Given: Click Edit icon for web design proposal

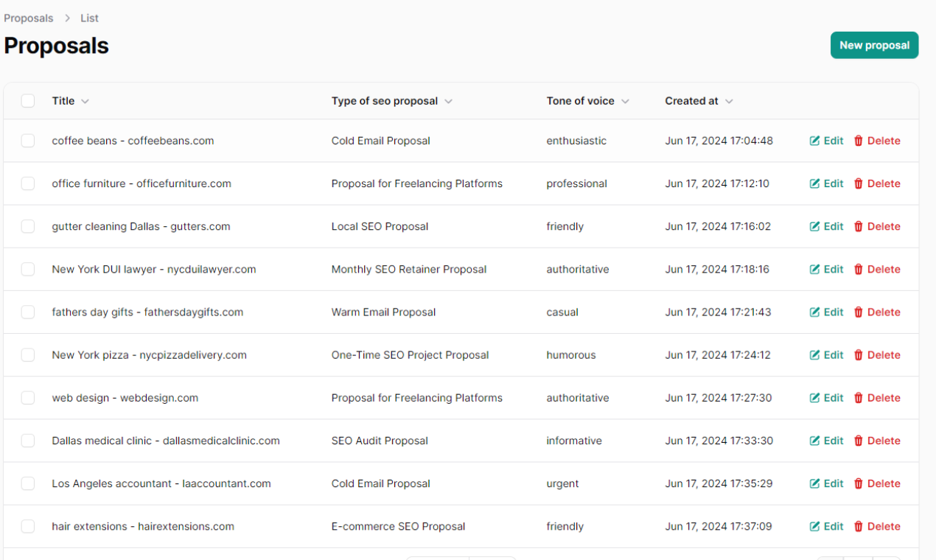Looking at the screenshot, I should point(814,397).
